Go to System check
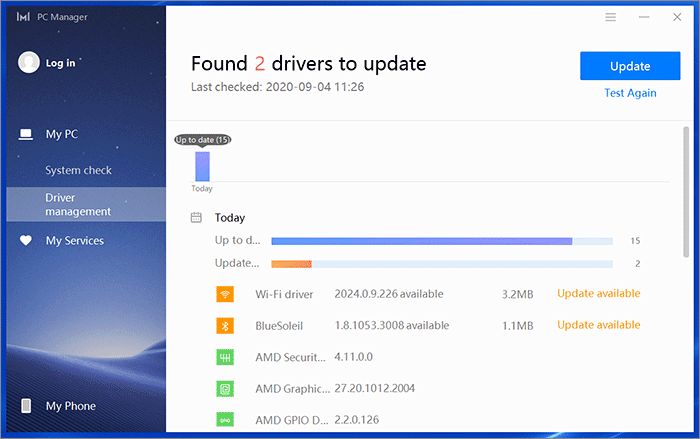The height and width of the screenshot is (439, 700). point(78,170)
